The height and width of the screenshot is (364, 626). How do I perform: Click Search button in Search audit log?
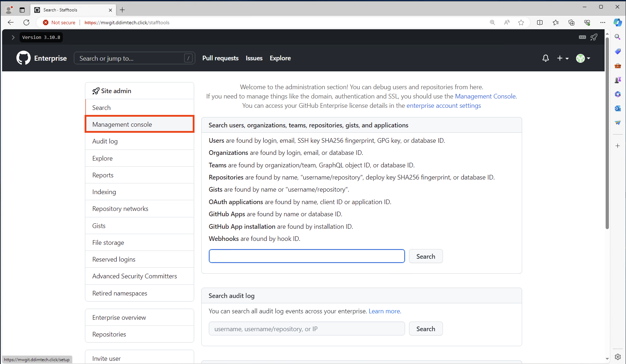pos(426,329)
